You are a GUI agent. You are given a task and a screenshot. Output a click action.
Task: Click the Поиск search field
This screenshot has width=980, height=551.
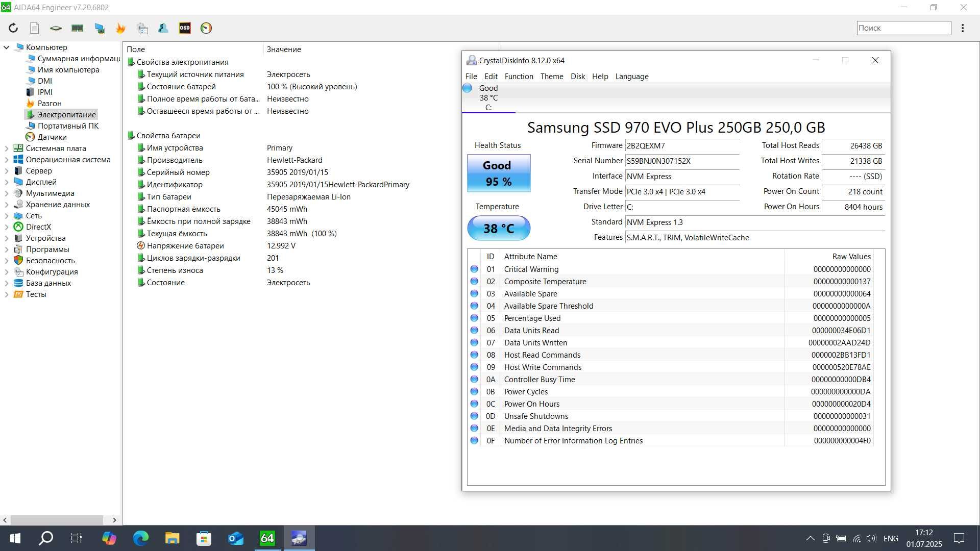point(903,28)
